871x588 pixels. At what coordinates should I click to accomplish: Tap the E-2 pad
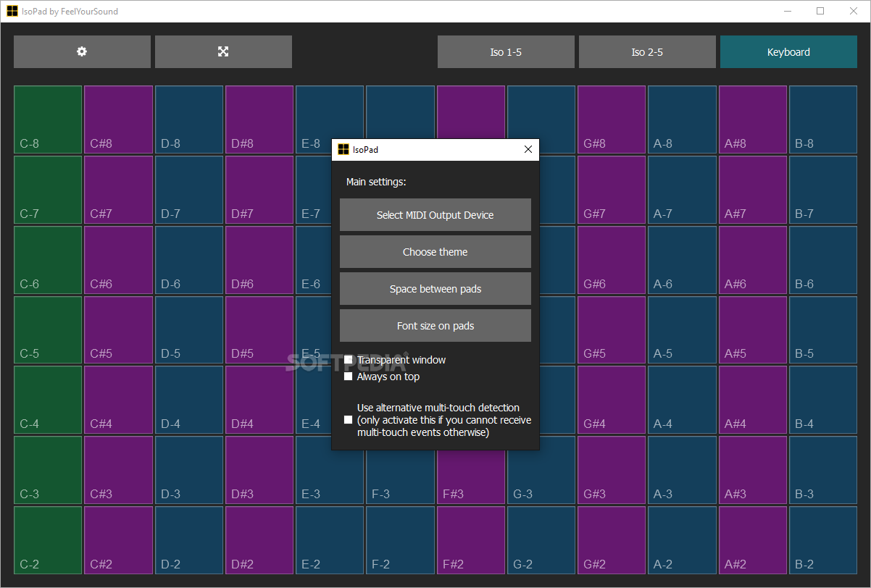(x=330, y=541)
